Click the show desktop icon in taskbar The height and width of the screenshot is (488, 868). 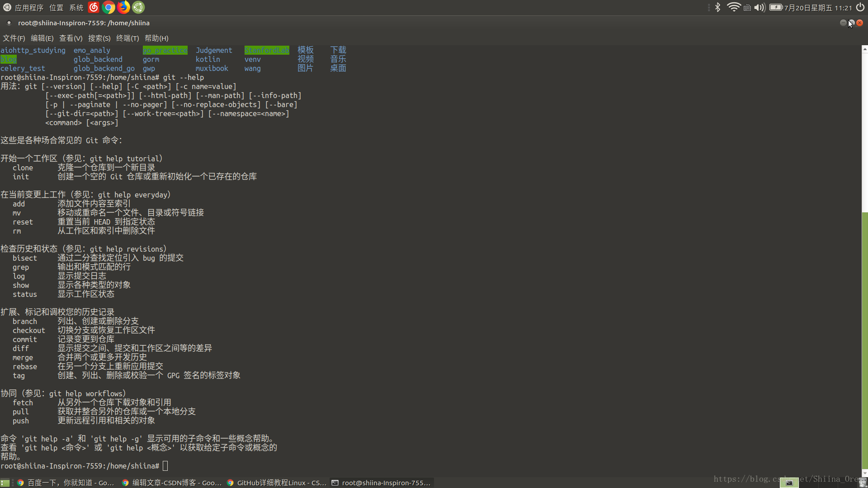[5, 483]
